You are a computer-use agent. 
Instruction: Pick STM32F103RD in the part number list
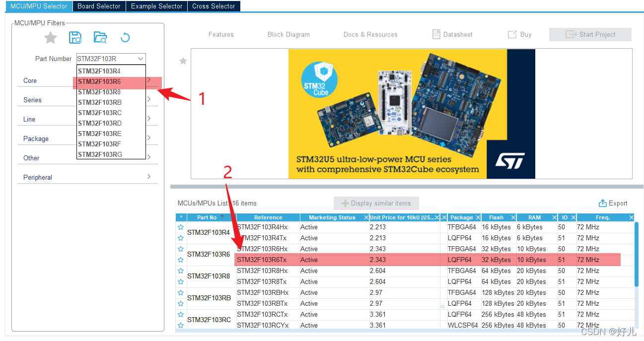coord(111,123)
